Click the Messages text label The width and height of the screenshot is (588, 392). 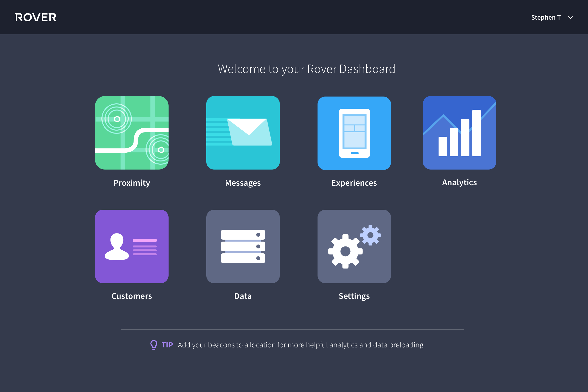(x=243, y=183)
